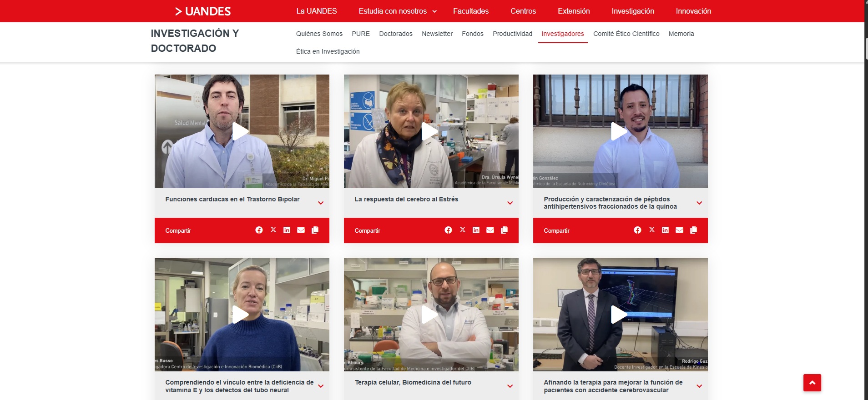Share Trastorno Bipolar video on Facebook
Viewport: 868px width, 400px height.
[x=259, y=230]
